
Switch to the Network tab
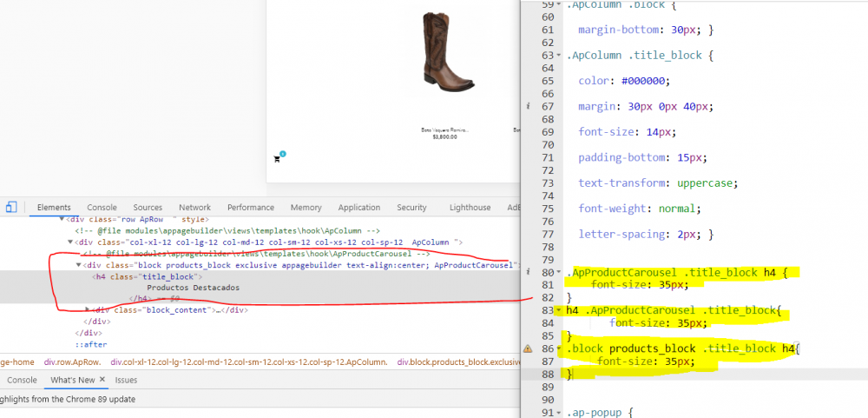(x=194, y=208)
